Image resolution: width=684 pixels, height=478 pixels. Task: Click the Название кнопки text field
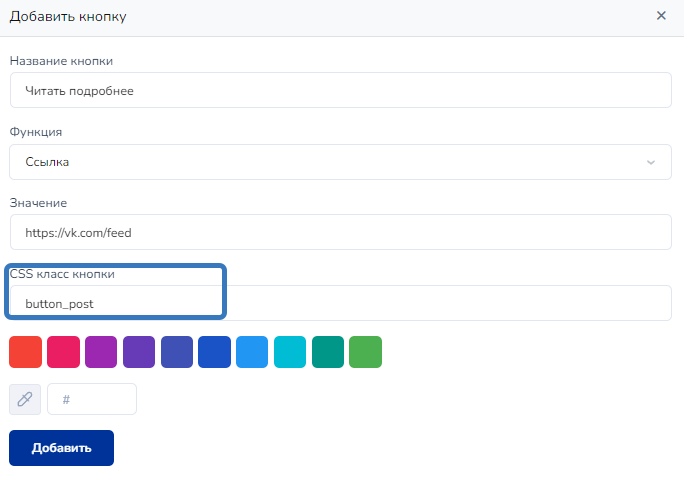340,90
